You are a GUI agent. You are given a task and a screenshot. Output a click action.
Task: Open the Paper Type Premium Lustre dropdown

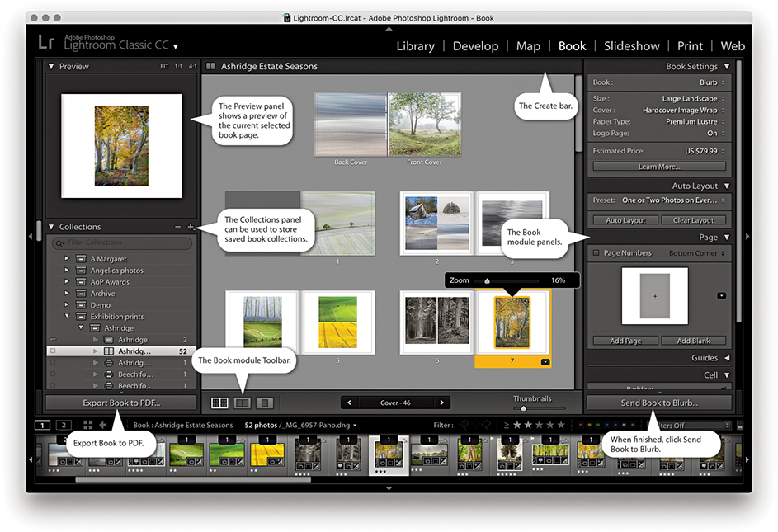[x=695, y=121]
